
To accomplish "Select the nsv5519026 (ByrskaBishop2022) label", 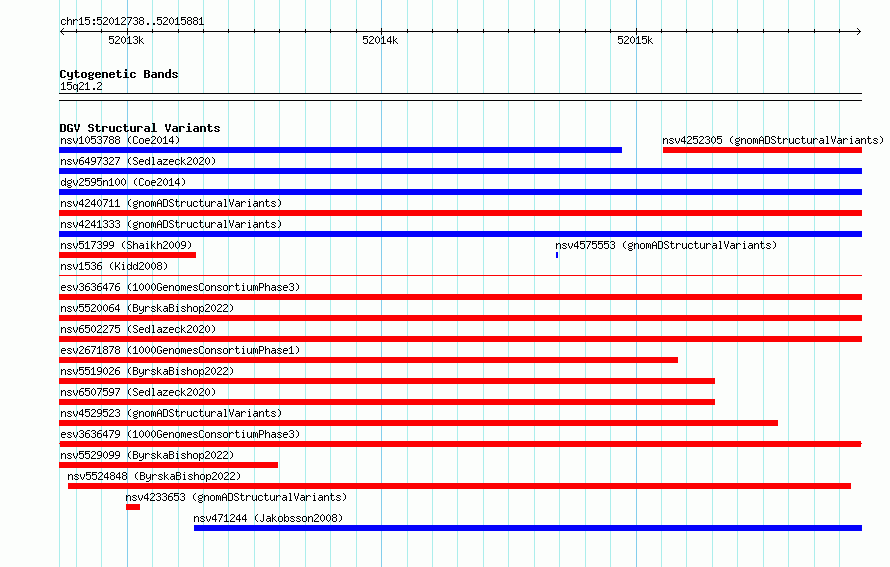I will [147, 371].
